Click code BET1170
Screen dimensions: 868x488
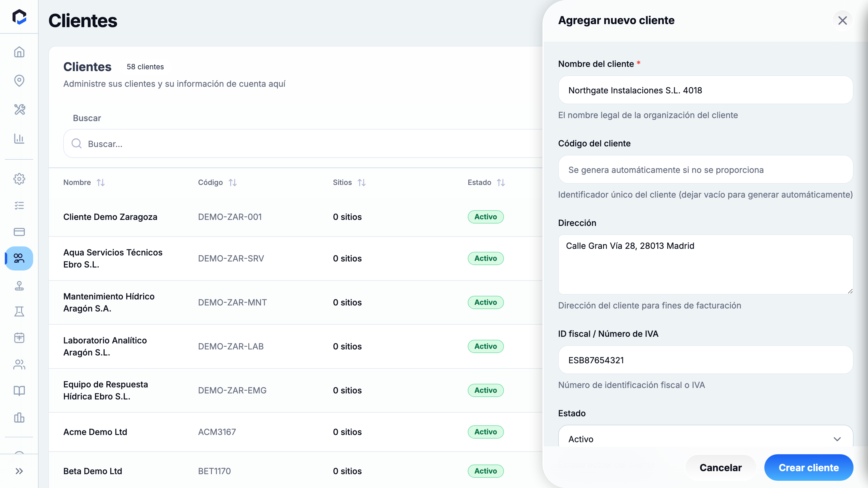(x=214, y=471)
